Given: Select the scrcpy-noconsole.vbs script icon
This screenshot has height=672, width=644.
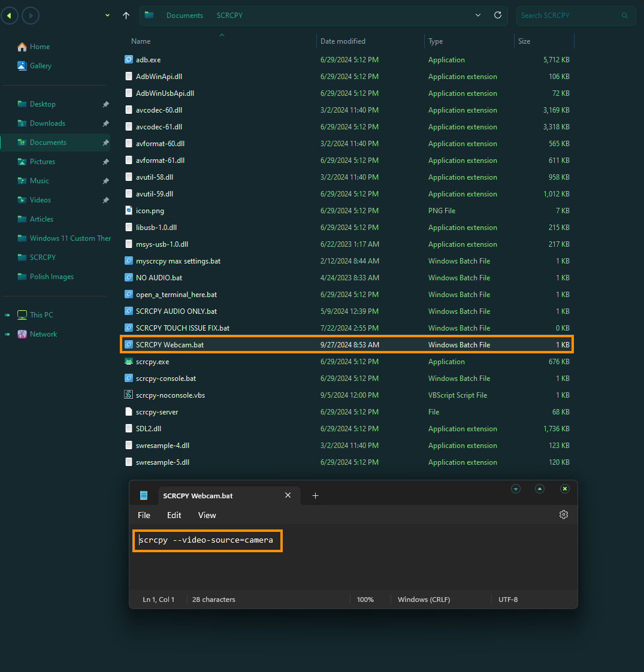Looking at the screenshot, I should [x=129, y=395].
